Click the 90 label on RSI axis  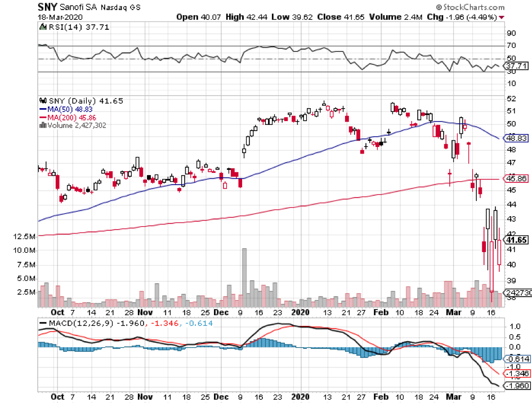(x=511, y=33)
